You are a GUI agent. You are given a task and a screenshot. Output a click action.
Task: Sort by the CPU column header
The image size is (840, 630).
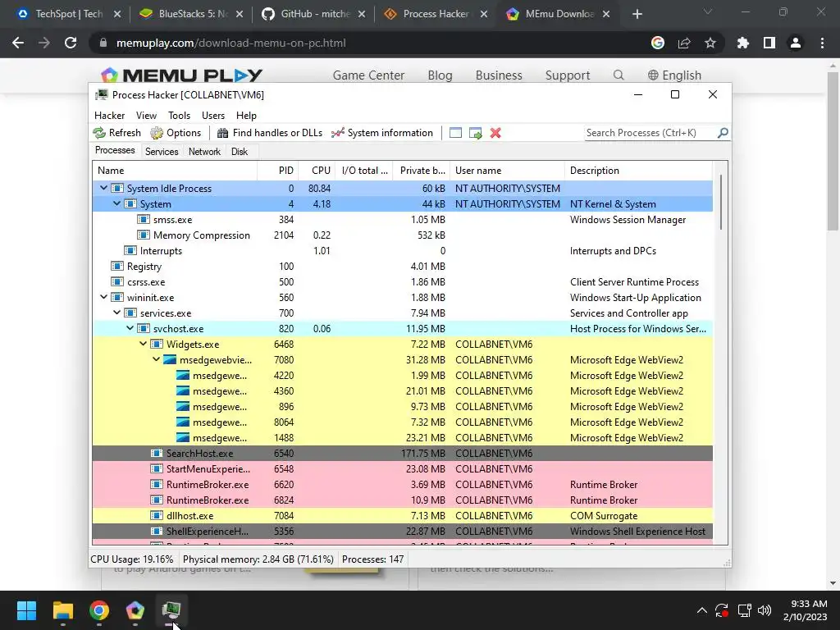(x=317, y=171)
